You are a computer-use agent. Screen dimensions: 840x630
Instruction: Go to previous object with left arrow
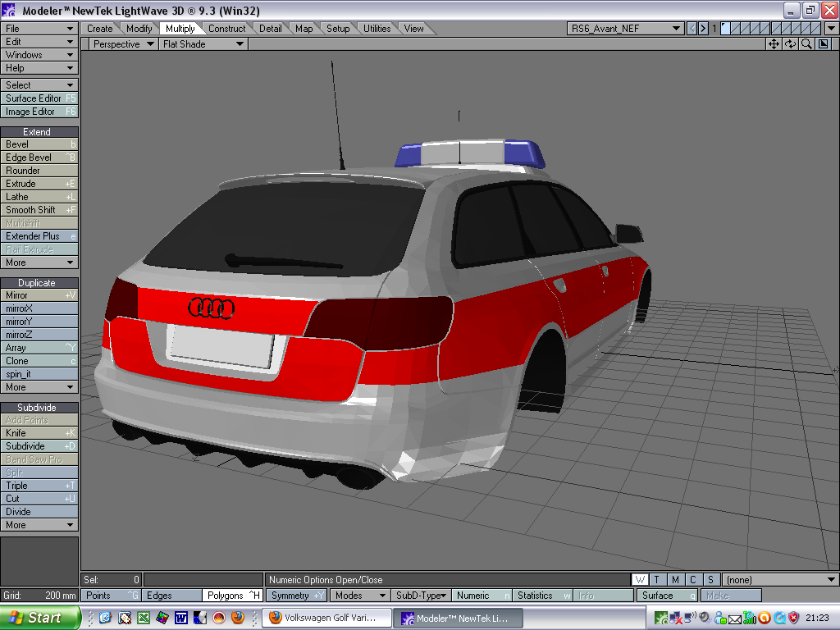[692, 29]
